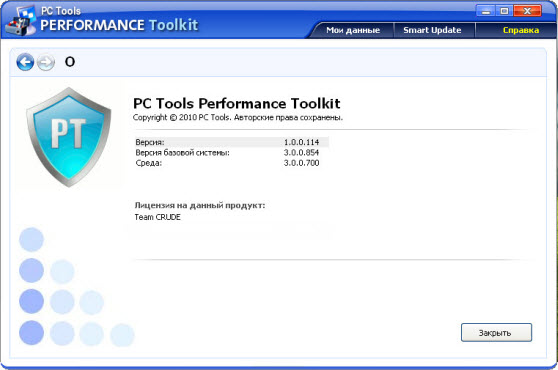This screenshot has width=558, height=370.
Task: Click the license name Team CRUDE
Action: tap(158, 217)
